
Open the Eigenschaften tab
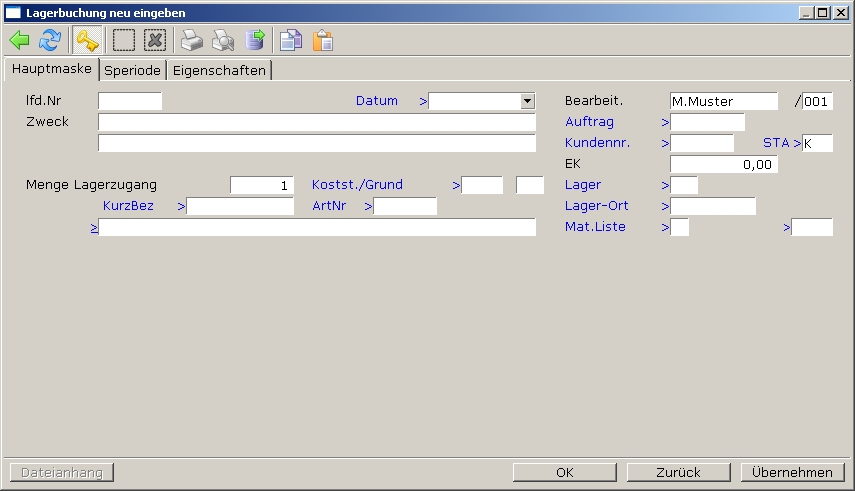(x=219, y=71)
